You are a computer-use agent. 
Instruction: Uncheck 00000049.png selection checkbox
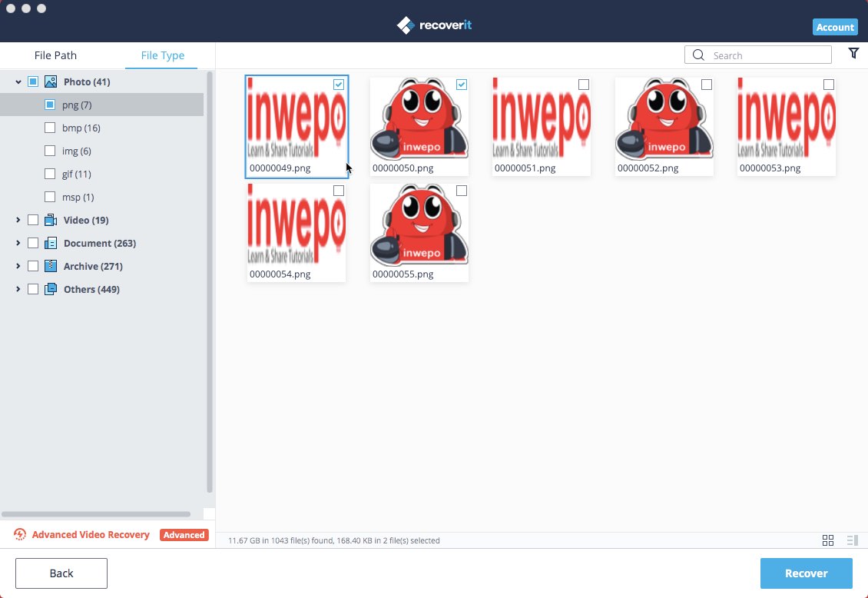click(339, 85)
